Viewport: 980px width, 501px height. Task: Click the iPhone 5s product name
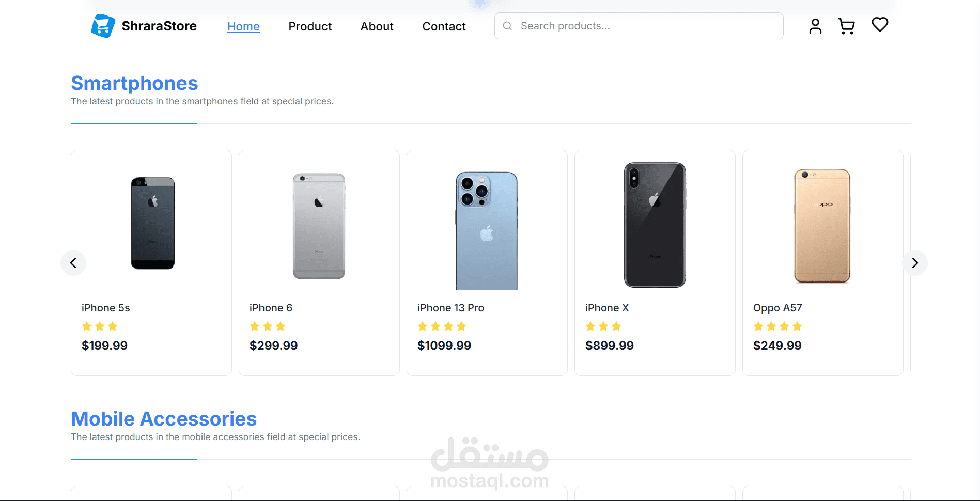pos(106,308)
